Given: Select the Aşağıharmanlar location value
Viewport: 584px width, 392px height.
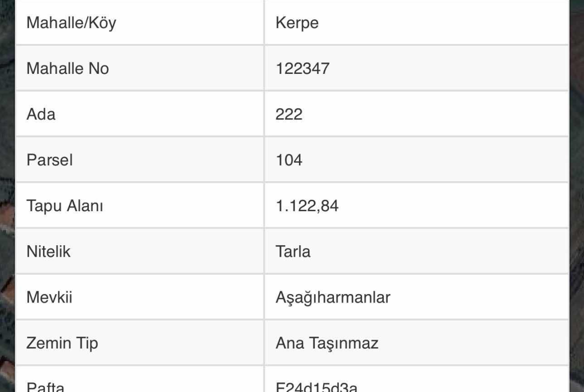Looking at the screenshot, I should [333, 298].
